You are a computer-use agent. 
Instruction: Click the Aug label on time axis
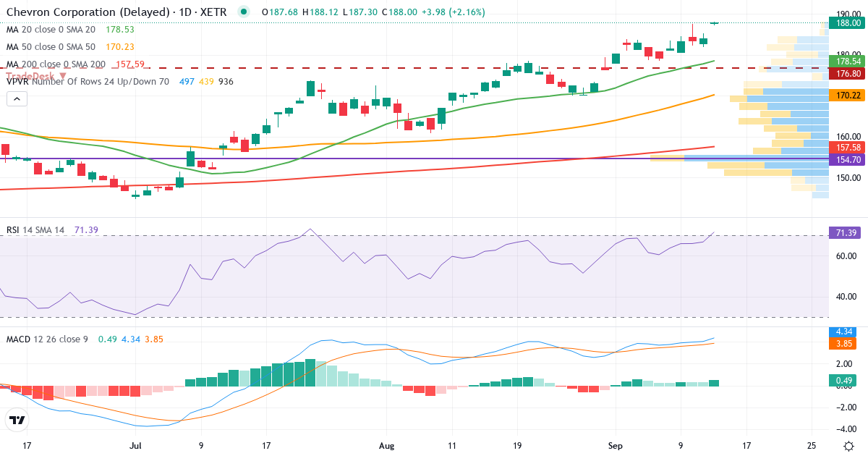coord(386,446)
